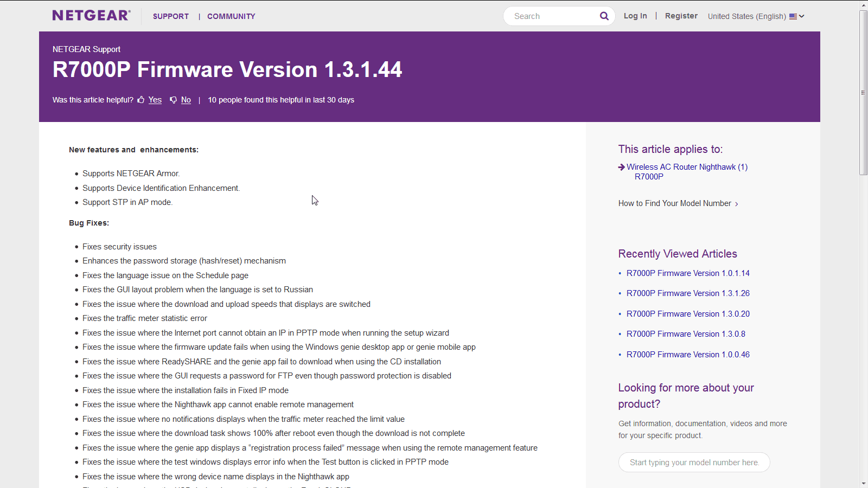Click 'Support STP in AP mode.' bullet
This screenshot has height=488, width=868.
coord(127,202)
